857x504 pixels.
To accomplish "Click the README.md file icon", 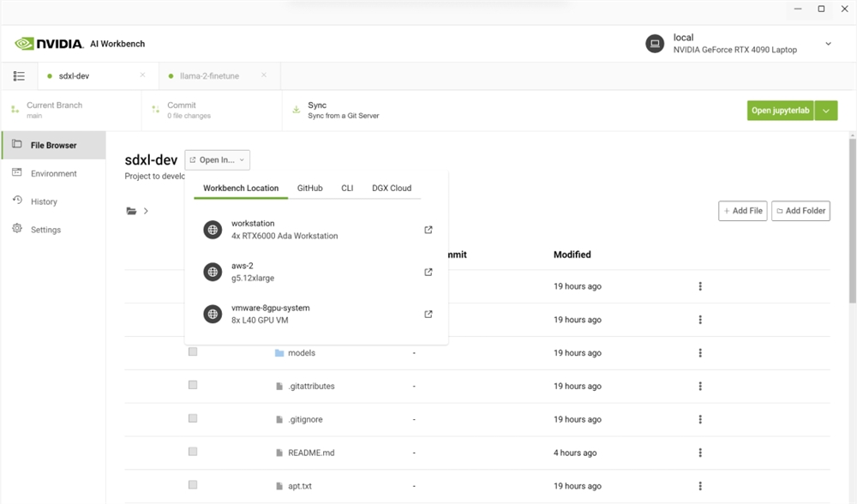I will point(279,453).
